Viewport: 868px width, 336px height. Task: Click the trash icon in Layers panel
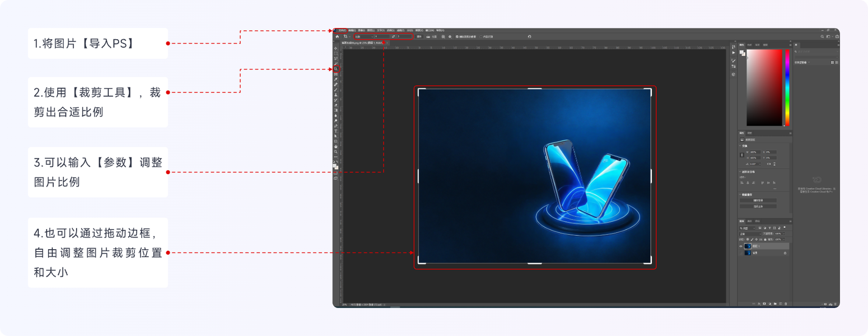coord(786,304)
